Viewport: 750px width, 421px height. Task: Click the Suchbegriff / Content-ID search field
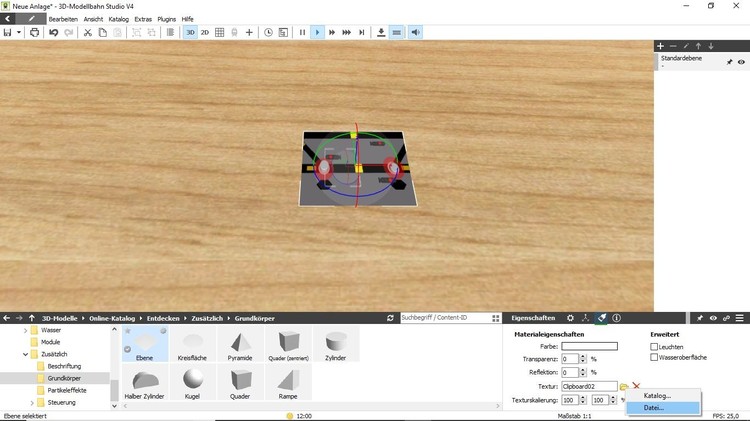[445, 318]
